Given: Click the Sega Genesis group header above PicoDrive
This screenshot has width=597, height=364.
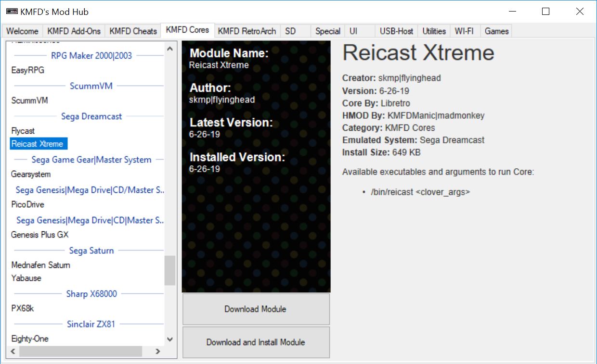Looking at the screenshot, I should [90, 189].
